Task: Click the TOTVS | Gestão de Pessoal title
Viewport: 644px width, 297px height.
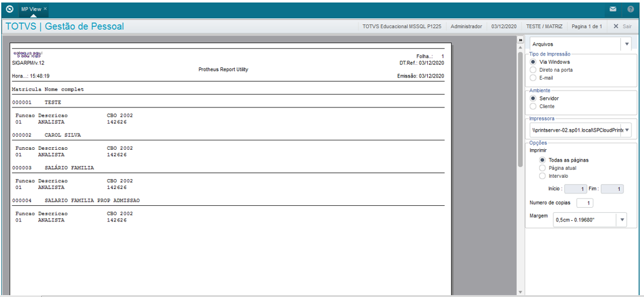Action: pyautogui.click(x=64, y=27)
